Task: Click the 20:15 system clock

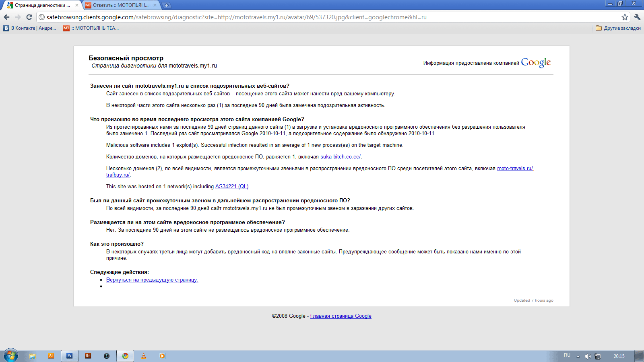Action: pos(619,356)
